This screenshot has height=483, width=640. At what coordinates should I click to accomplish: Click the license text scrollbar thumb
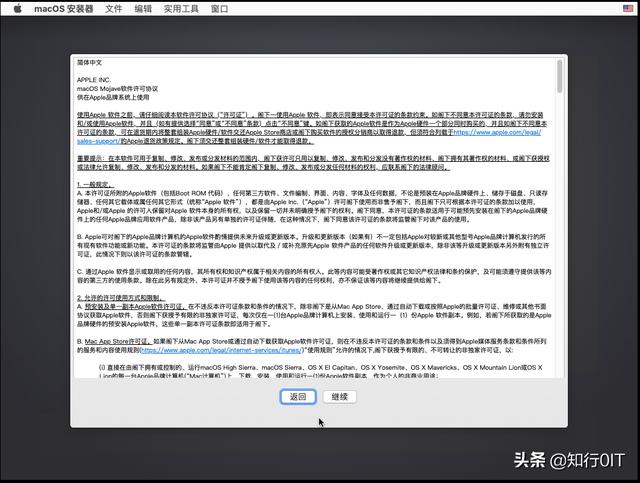559,76
